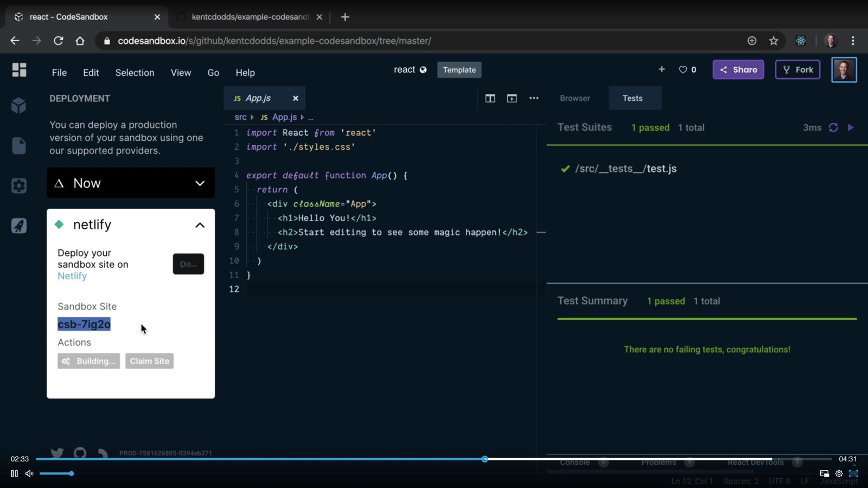This screenshot has width=868, height=488.
Task: Open the Selection menu
Action: click(135, 73)
